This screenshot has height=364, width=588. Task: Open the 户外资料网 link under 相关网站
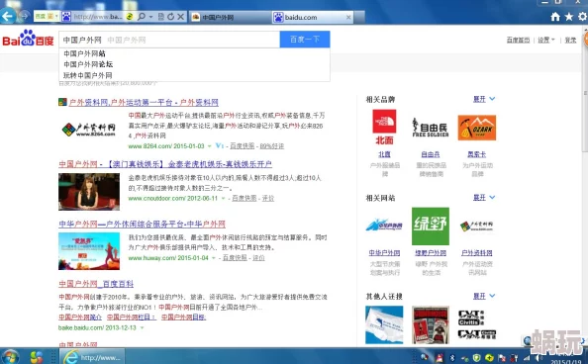point(477,253)
